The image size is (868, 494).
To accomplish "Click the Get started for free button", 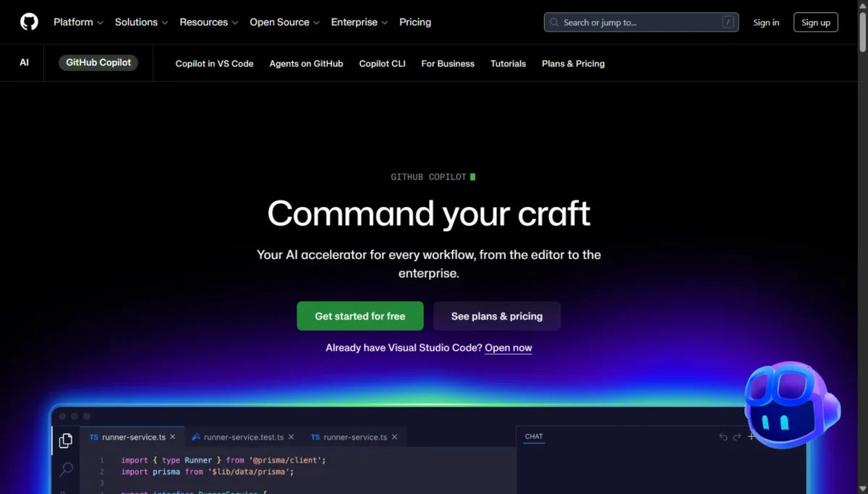I will [x=360, y=316].
